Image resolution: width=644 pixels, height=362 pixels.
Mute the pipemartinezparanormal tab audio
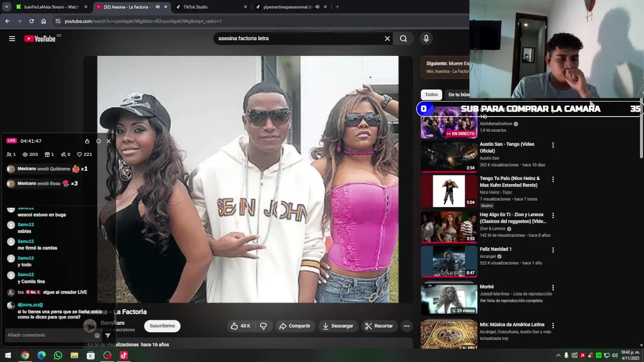(x=317, y=7)
